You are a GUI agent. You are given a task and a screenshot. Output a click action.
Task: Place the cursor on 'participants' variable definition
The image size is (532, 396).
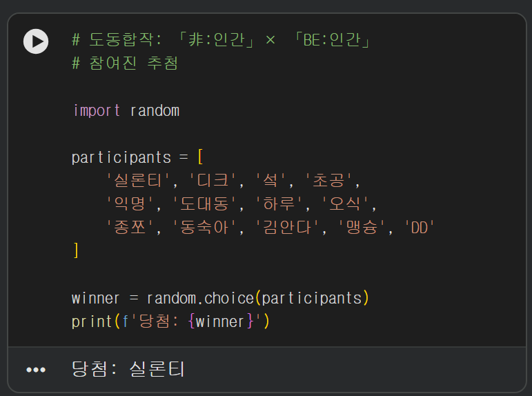coord(121,158)
